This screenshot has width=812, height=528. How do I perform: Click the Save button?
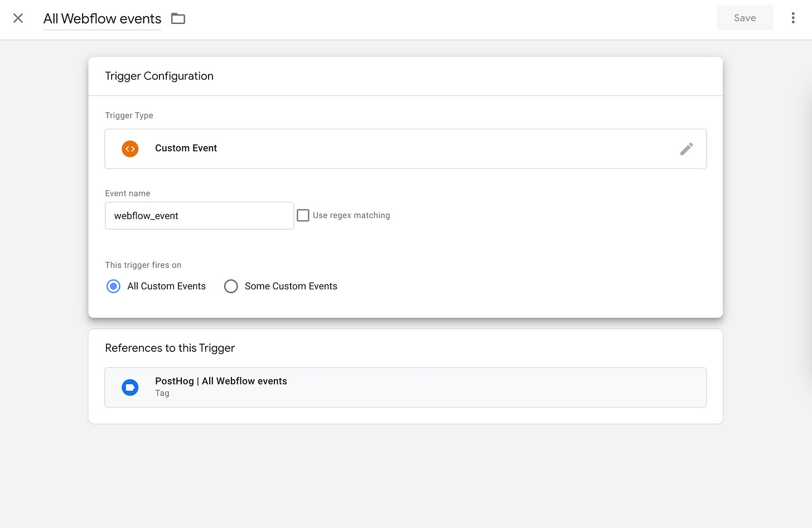[745, 18]
